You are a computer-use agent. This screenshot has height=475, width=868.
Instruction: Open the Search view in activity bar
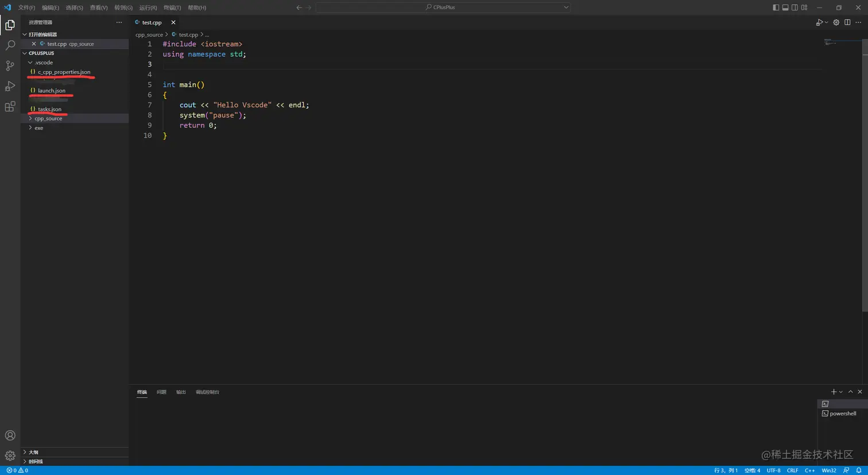[10, 45]
